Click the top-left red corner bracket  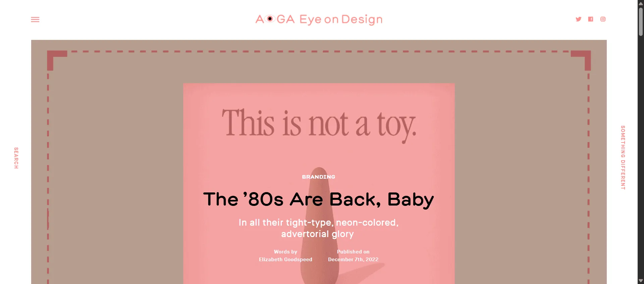[x=56, y=60]
